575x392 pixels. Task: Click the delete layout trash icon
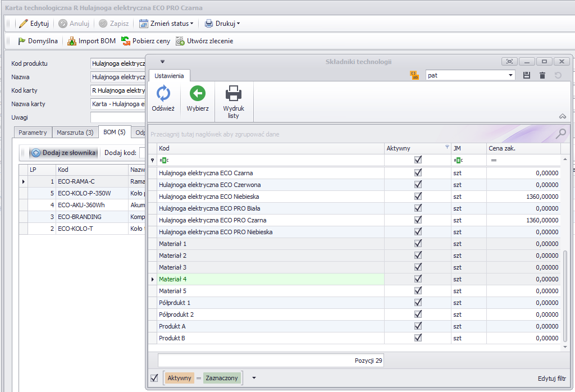[x=542, y=75]
